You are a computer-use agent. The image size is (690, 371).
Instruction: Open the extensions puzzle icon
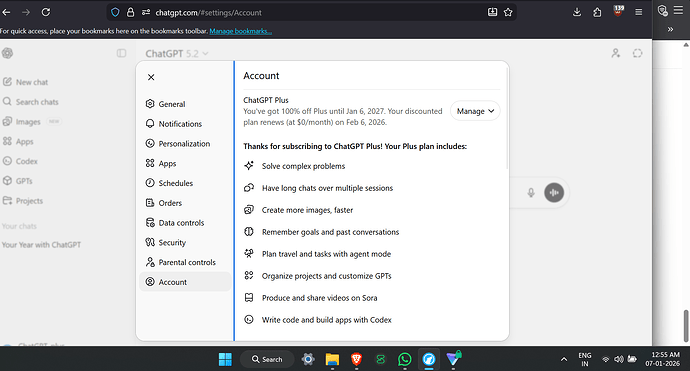(597, 12)
